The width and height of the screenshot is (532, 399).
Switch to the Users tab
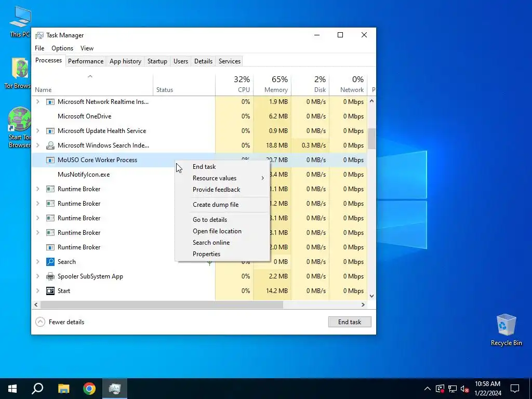(x=180, y=61)
